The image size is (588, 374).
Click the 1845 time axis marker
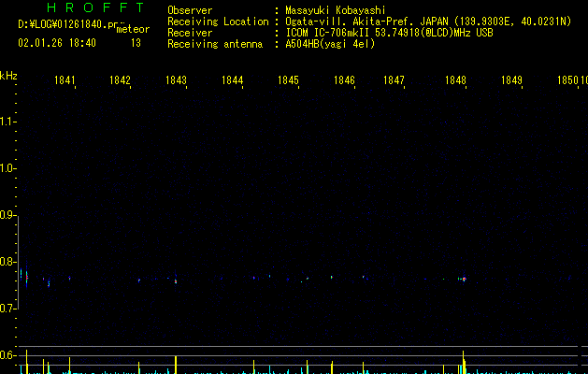coord(288,80)
